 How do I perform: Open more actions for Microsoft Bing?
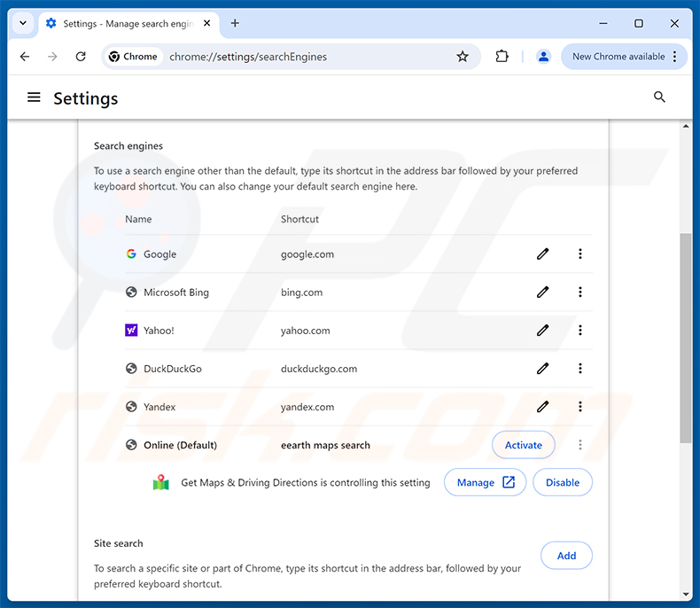click(579, 292)
